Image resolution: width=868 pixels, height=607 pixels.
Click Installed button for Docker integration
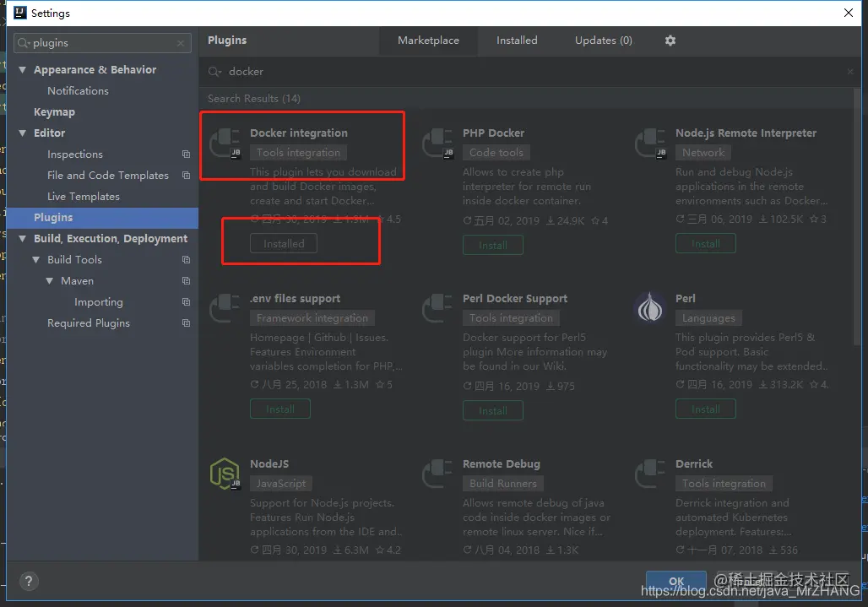click(284, 243)
